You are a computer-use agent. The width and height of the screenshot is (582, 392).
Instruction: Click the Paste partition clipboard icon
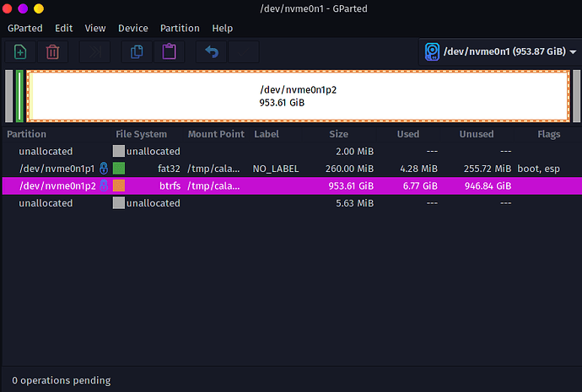(x=169, y=51)
